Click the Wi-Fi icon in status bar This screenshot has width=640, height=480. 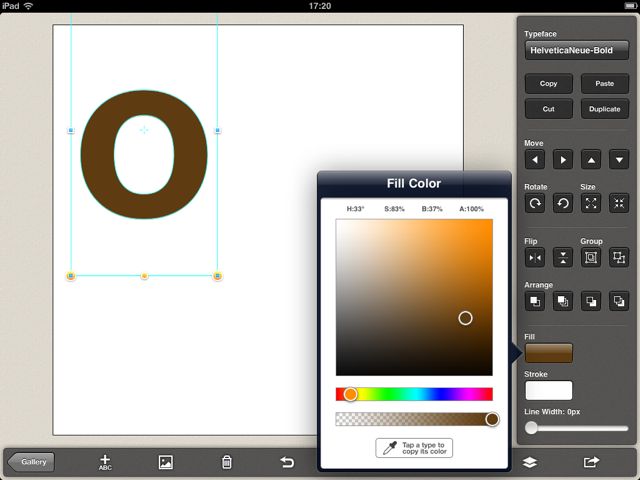click(x=28, y=6)
